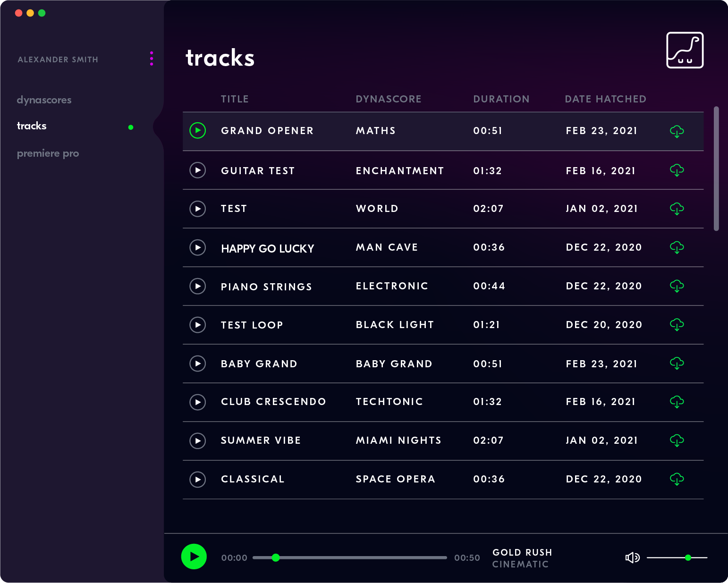Sort tracks by Duration column header
Screen dimensions: 728x583
pos(501,99)
